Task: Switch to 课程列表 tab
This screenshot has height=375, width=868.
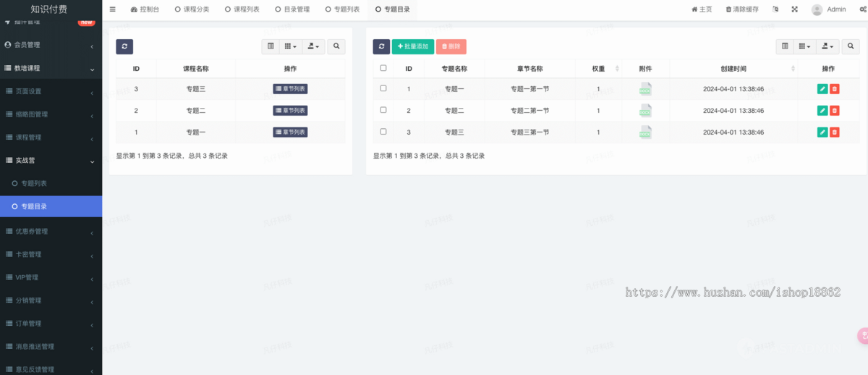Action: tap(242, 9)
